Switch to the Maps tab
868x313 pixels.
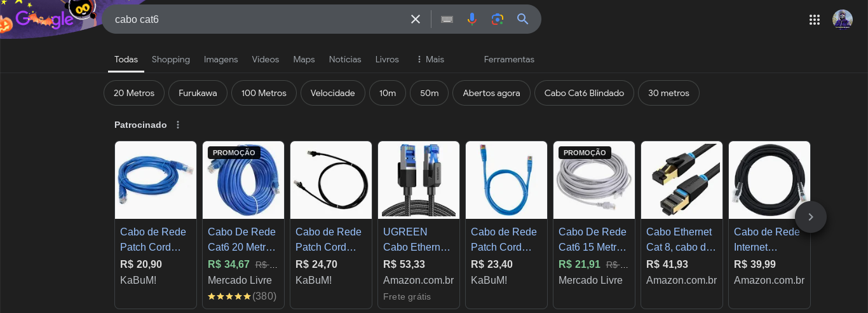[304, 59]
